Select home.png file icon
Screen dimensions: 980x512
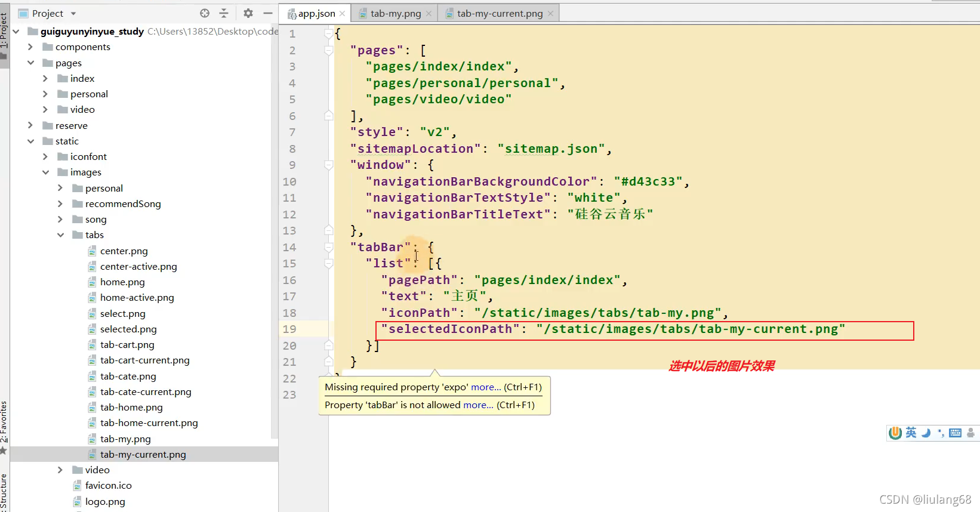92,282
